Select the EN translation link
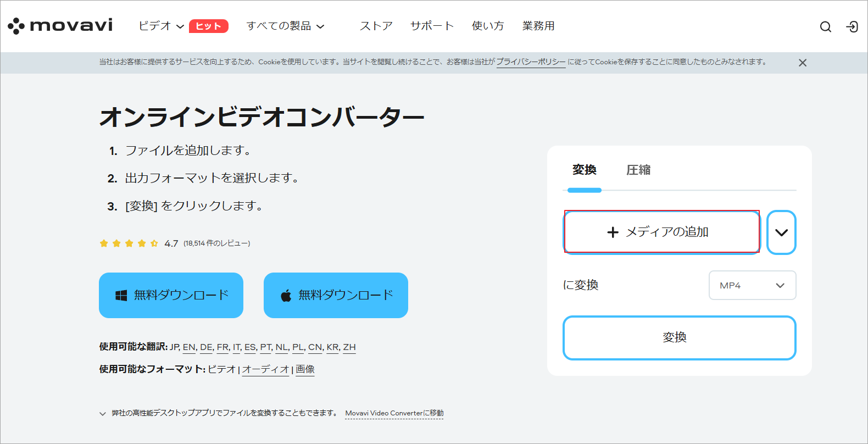This screenshot has width=868, height=444. pyautogui.click(x=189, y=347)
